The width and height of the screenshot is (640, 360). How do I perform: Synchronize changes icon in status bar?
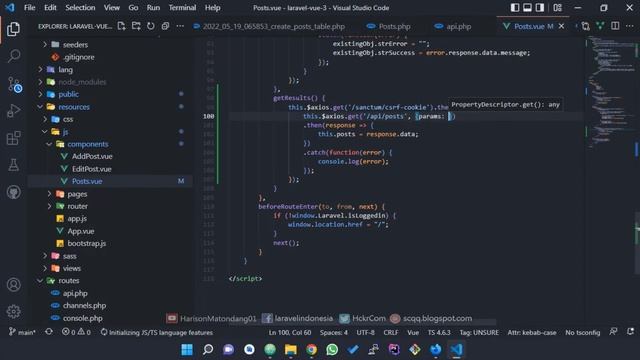[49, 332]
